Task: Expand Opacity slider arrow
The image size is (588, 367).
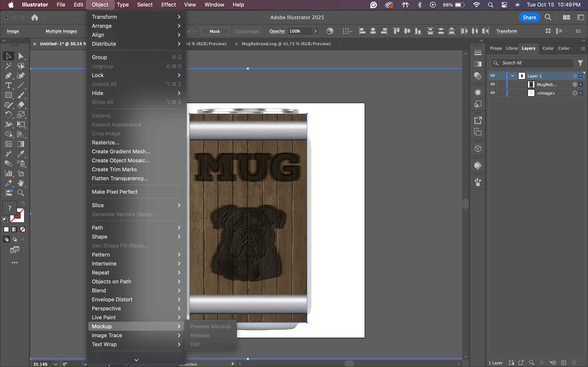Action: (x=315, y=31)
